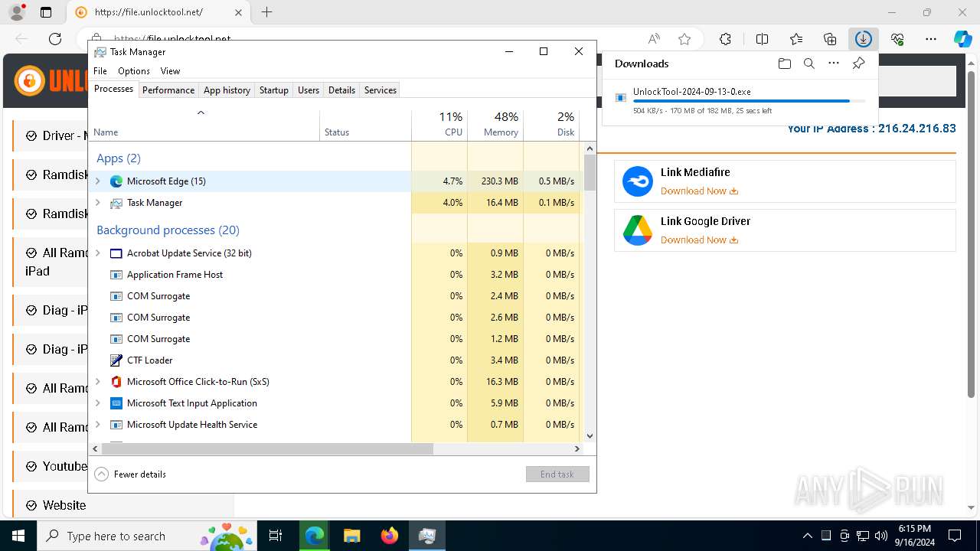
Task: Open downloads folder icon in Downloads panel
Action: pos(784,64)
